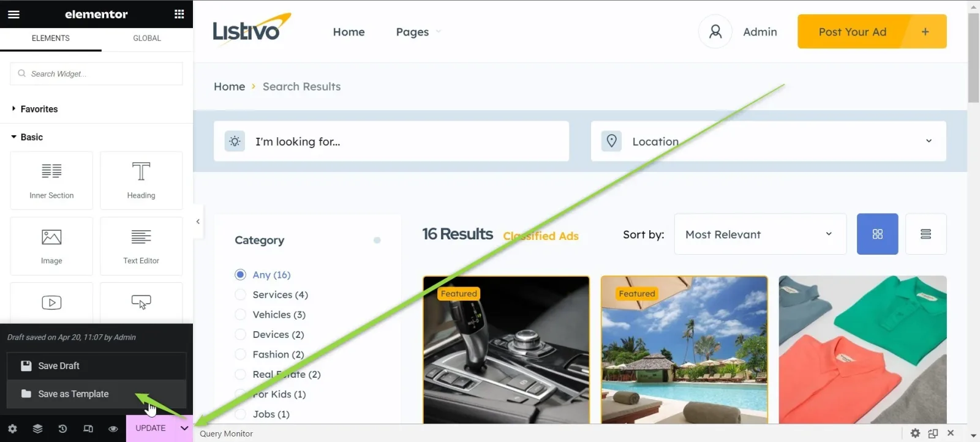Open the History icon
Image resolution: width=980 pixels, height=442 pixels.
tap(62, 429)
